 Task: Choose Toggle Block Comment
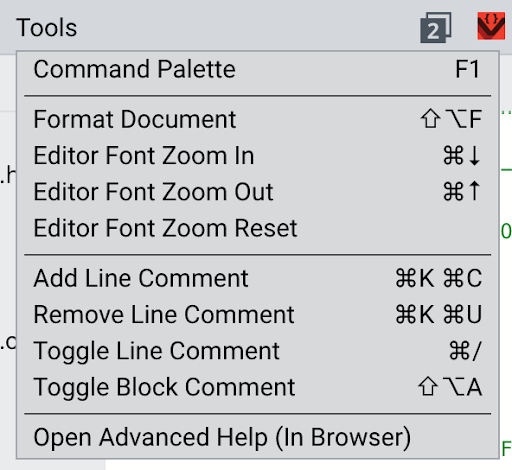pyautogui.click(x=257, y=387)
